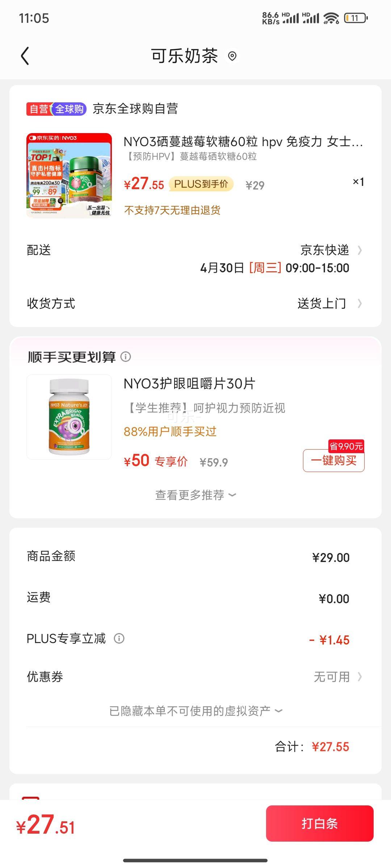Expand 查看更多推荐 recommendations
This screenshot has height=868, width=391.
coord(195,495)
